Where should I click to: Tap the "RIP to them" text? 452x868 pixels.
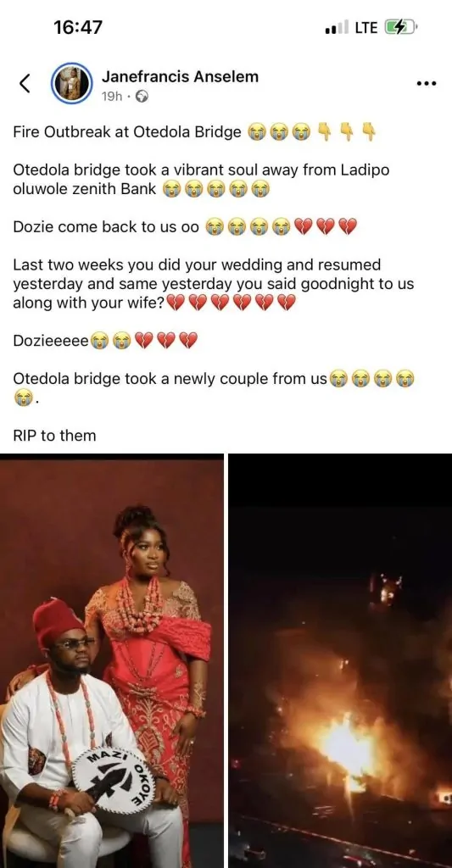click(x=54, y=435)
